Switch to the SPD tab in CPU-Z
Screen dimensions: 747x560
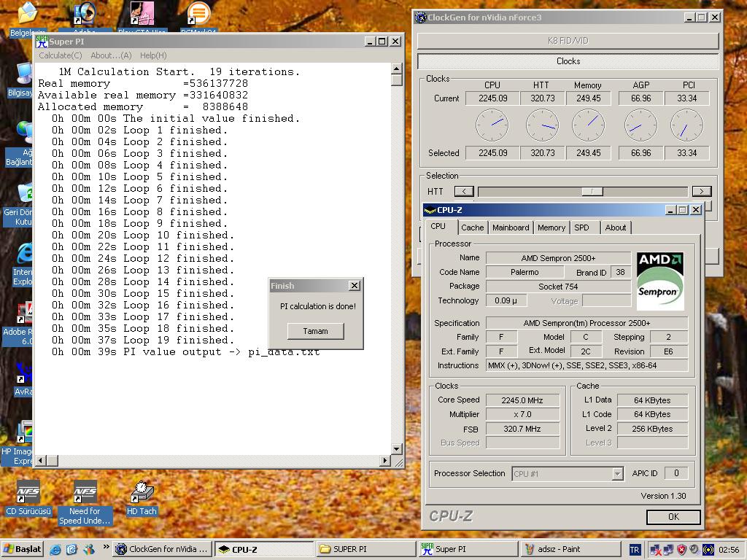581,227
